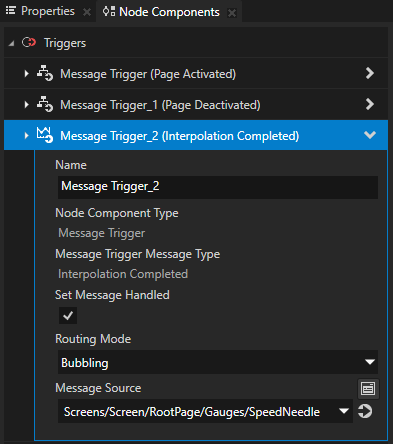
Task: Expand Message Trigger (Page Activated) tree arrow
Action: [26, 74]
